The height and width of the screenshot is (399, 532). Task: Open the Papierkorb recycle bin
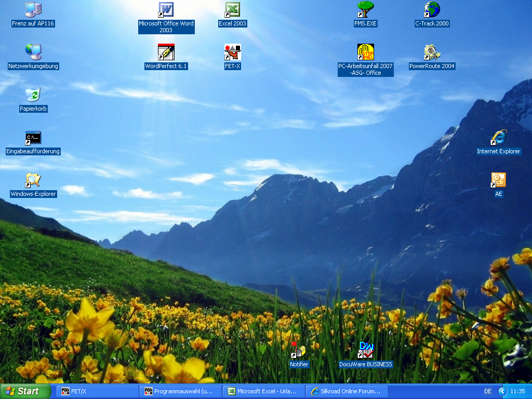click(x=33, y=95)
